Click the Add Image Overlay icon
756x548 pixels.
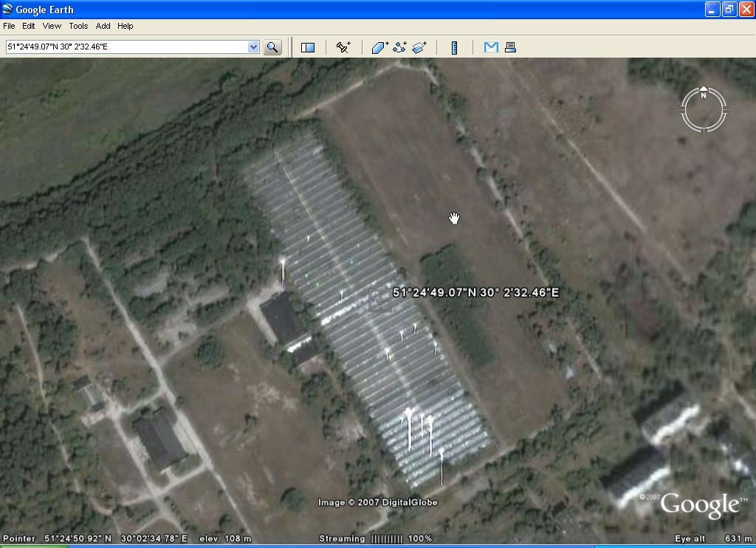(x=419, y=47)
